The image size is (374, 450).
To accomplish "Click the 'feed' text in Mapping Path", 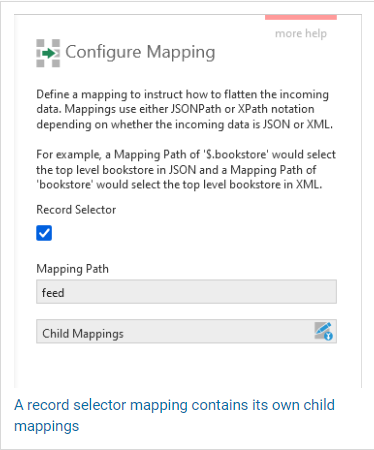I will point(53,293).
